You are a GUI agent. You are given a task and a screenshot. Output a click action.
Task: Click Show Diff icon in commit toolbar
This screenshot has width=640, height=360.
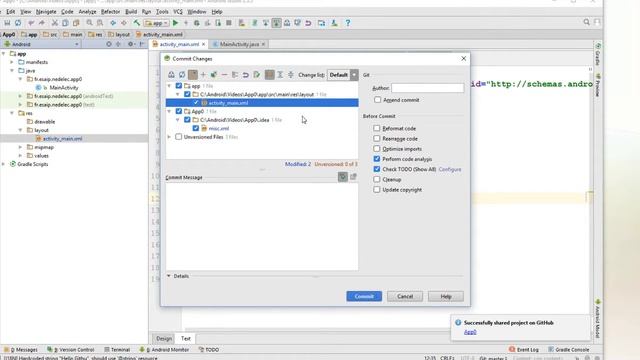[x=171, y=75]
